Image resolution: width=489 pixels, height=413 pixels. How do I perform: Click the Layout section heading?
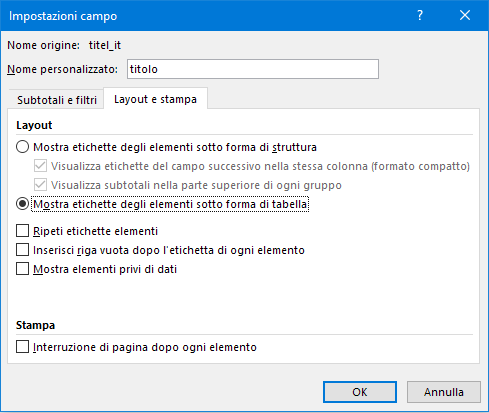(x=34, y=125)
